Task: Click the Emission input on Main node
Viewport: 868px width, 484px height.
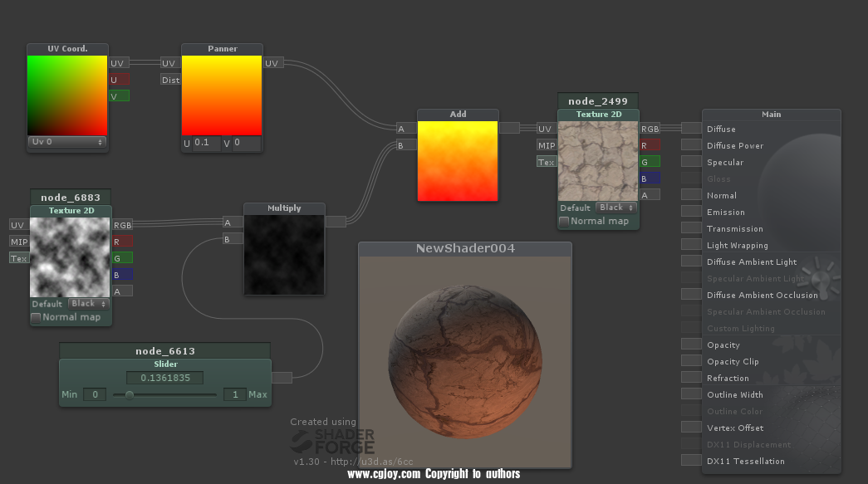Action: coord(691,212)
